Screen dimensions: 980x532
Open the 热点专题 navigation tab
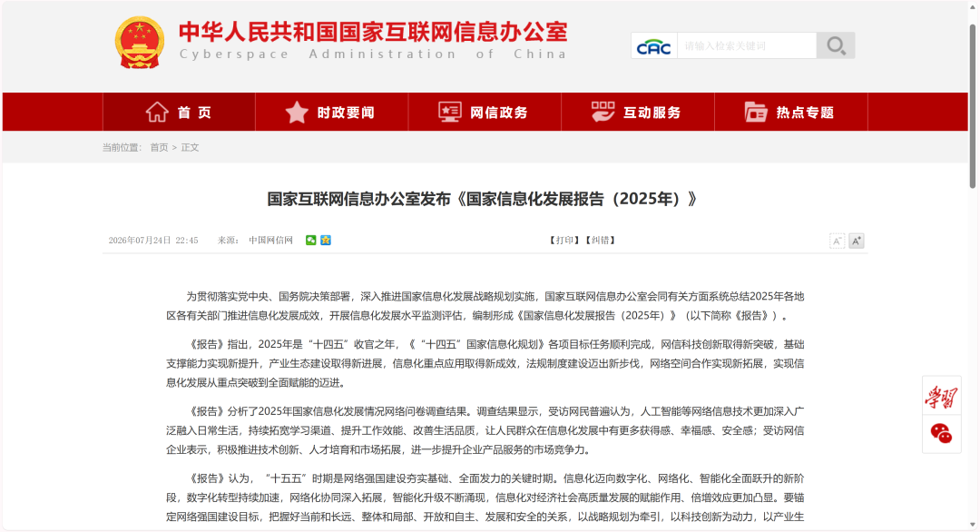click(791, 112)
